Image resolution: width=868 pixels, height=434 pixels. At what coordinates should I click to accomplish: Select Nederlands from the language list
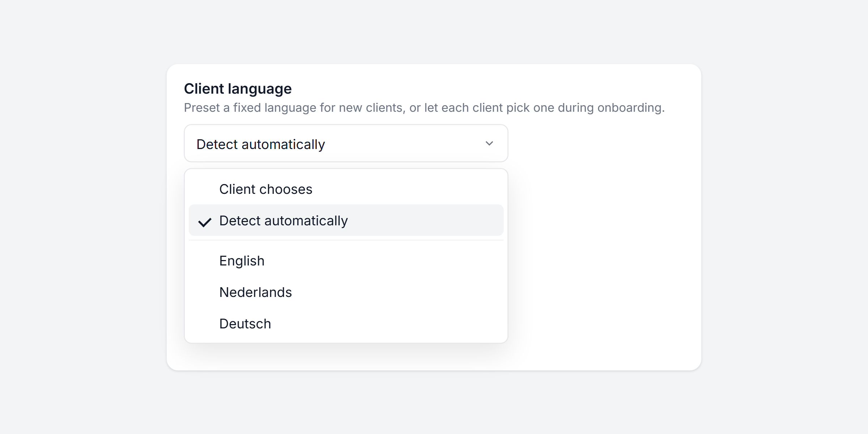pyautogui.click(x=346, y=292)
